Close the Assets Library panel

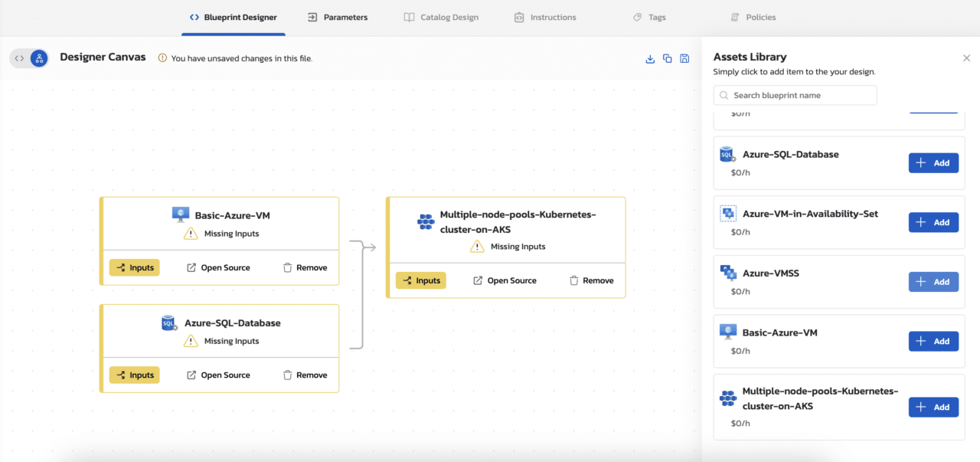tap(966, 57)
